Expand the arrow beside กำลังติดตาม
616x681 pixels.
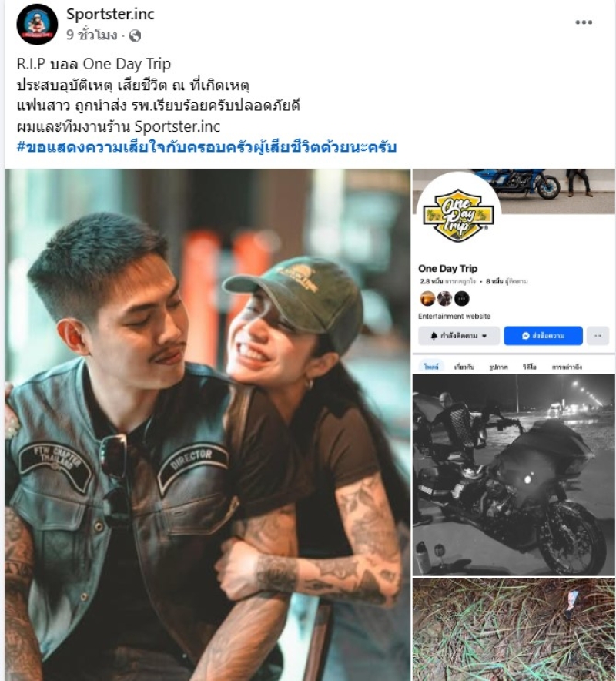tap(484, 336)
